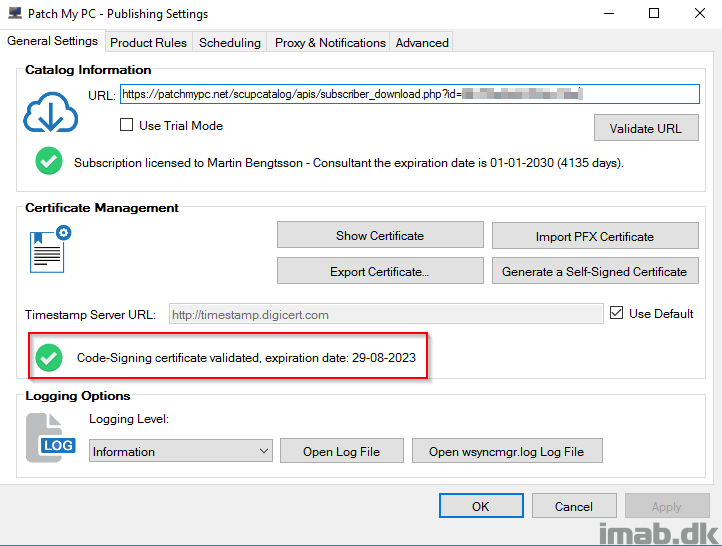Click the green checkmark beside code-signing status
722x546 pixels.
pos(49,357)
